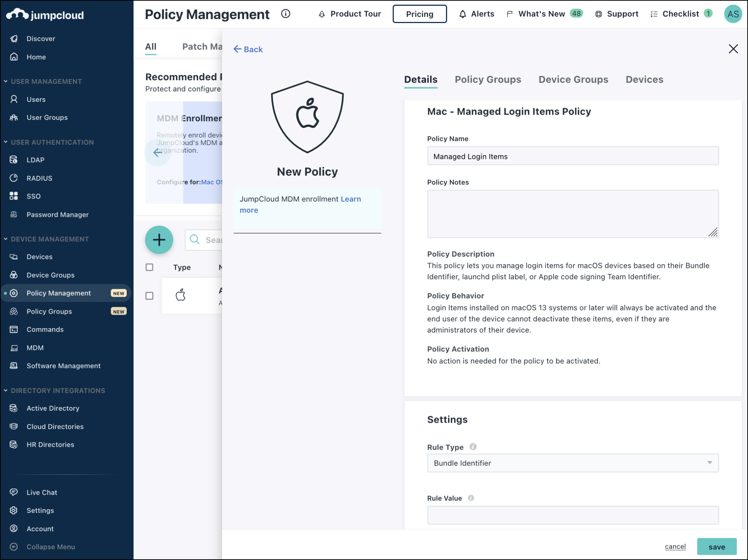This screenshot has width=748, height=560.
Task: Select the LDAP icon in sidebar
Action: click(x=14, y=160)
